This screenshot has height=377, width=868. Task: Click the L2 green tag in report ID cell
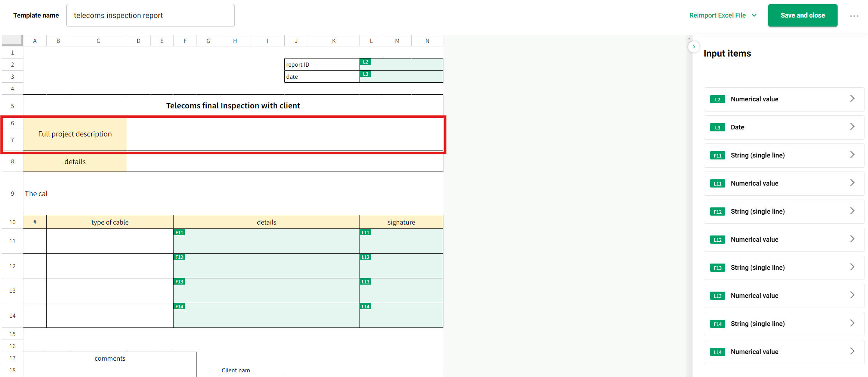365,62
